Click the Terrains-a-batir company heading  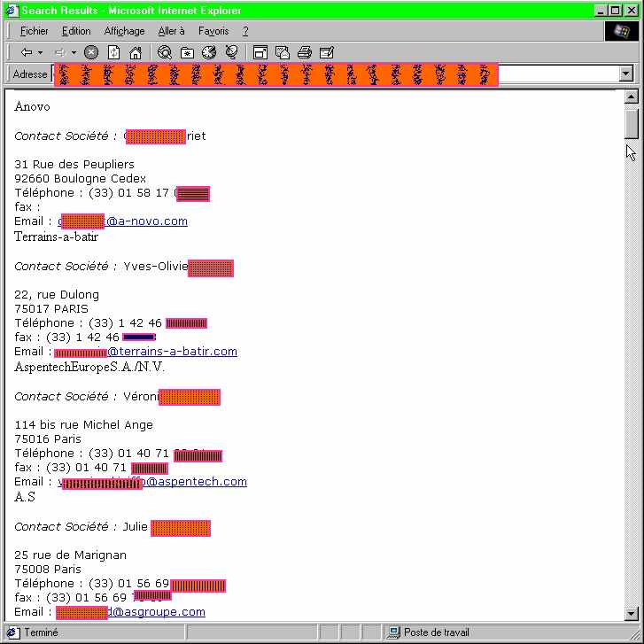point(57,237)
